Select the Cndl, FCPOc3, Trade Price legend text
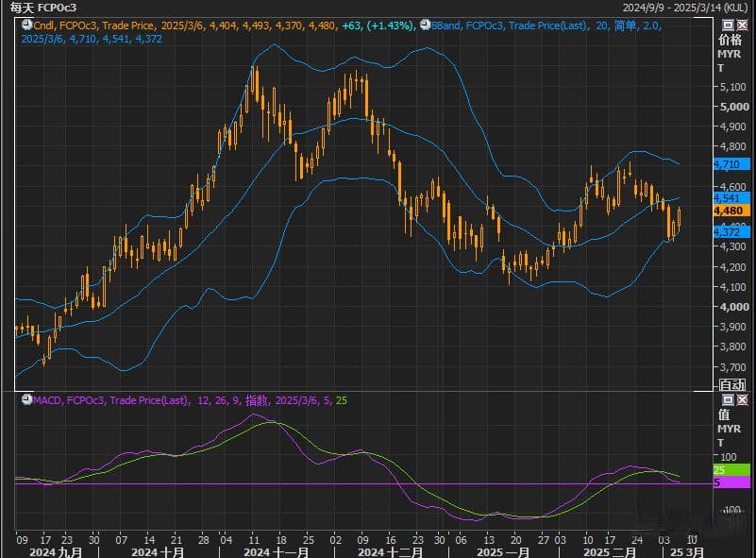The width and height of the screenshot is (756, 558). (x=94, y=25)
